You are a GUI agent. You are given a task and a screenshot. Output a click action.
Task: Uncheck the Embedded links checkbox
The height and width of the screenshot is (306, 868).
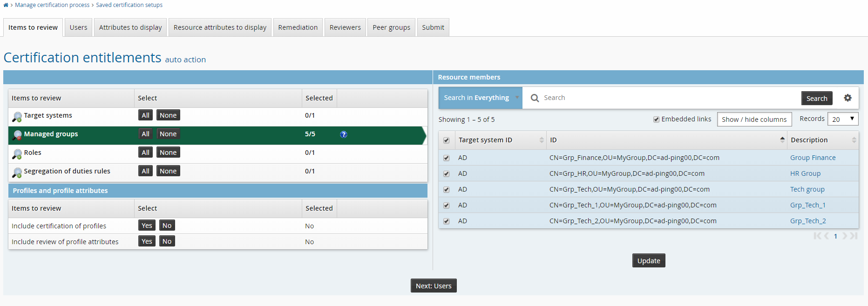[x=656, y=120]
